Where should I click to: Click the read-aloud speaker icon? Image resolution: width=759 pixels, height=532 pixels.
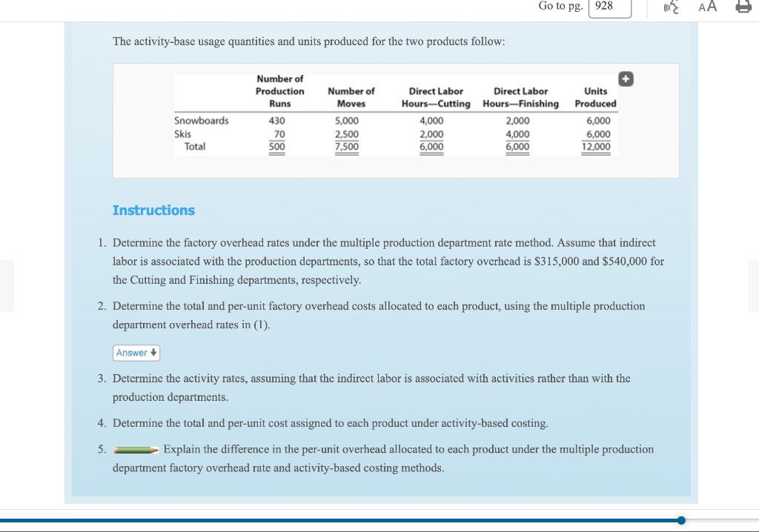pyautogui.click(x=672, y=7)
